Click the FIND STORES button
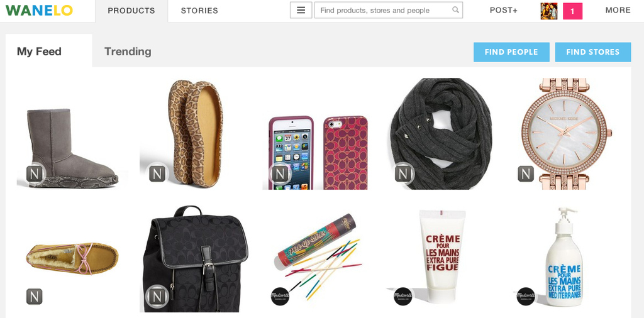This screenshot has width=644, height=318. click(x=593, y=52)
